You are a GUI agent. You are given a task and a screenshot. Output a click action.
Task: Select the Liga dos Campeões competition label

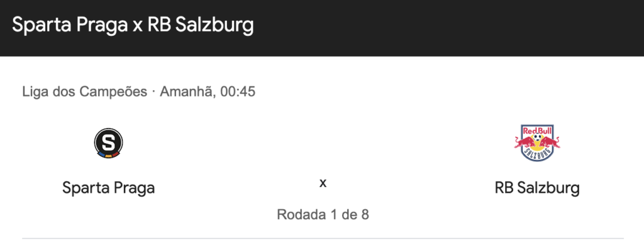[x=85, y=92]
